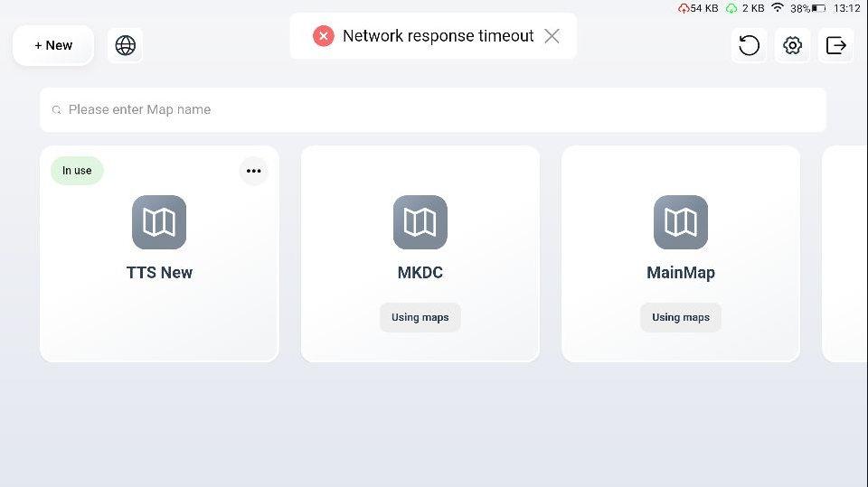Open the language globe icon

point(126,45)
